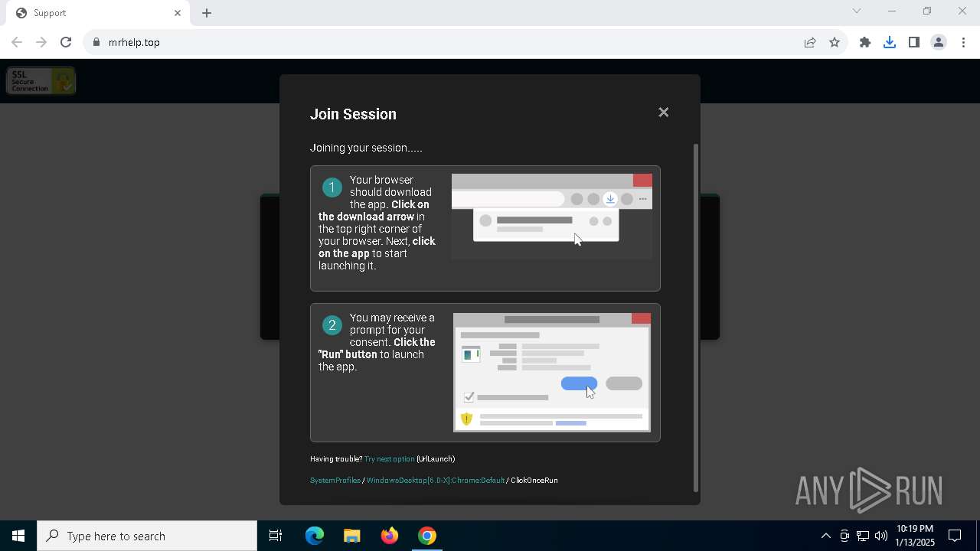The height and width of the screenshot is (551, 980).
Task: Close the Join Session dialog
Action: tap(663, 112)
